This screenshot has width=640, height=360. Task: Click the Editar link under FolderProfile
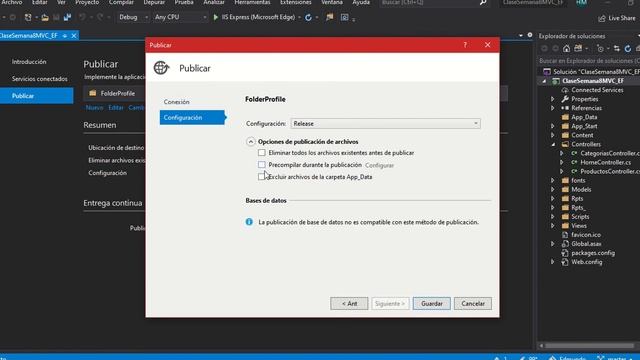(116, 107)
